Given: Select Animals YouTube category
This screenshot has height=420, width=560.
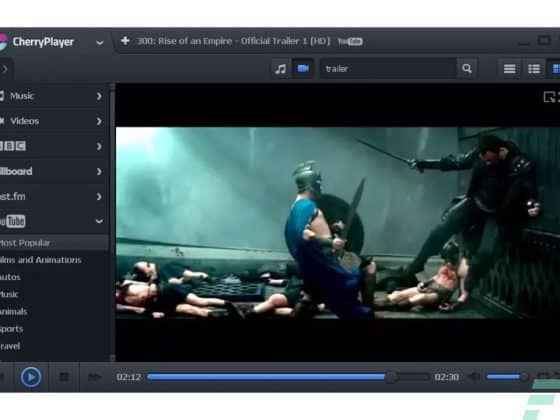Looking at the screenshot, I should pyautogui.click(x=14, y=311).
